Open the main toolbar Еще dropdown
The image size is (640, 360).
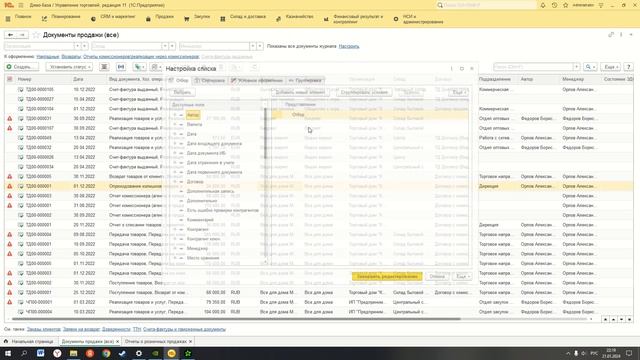coord(611,67)
